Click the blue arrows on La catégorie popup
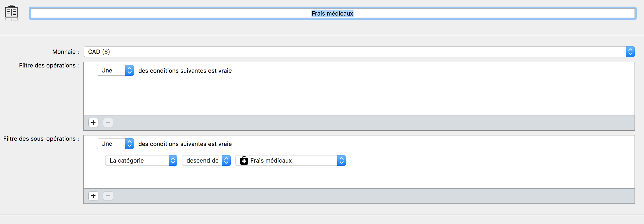644x224 pixels. (173, 160)
